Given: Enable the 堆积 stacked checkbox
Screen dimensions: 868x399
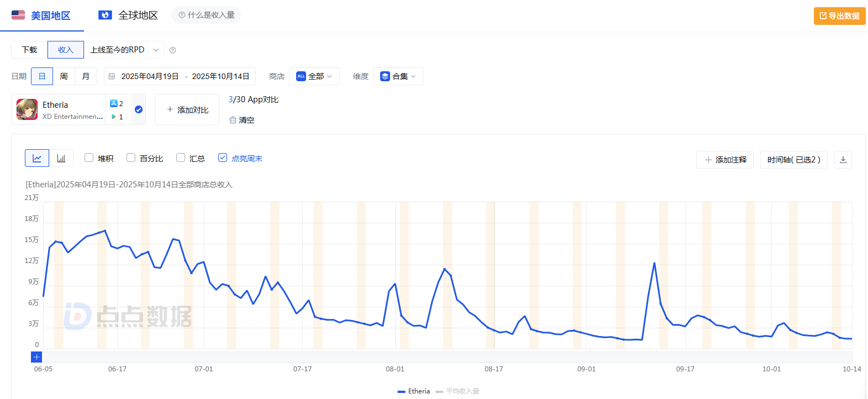Looking at the screenshot, I should coord(89,158).
